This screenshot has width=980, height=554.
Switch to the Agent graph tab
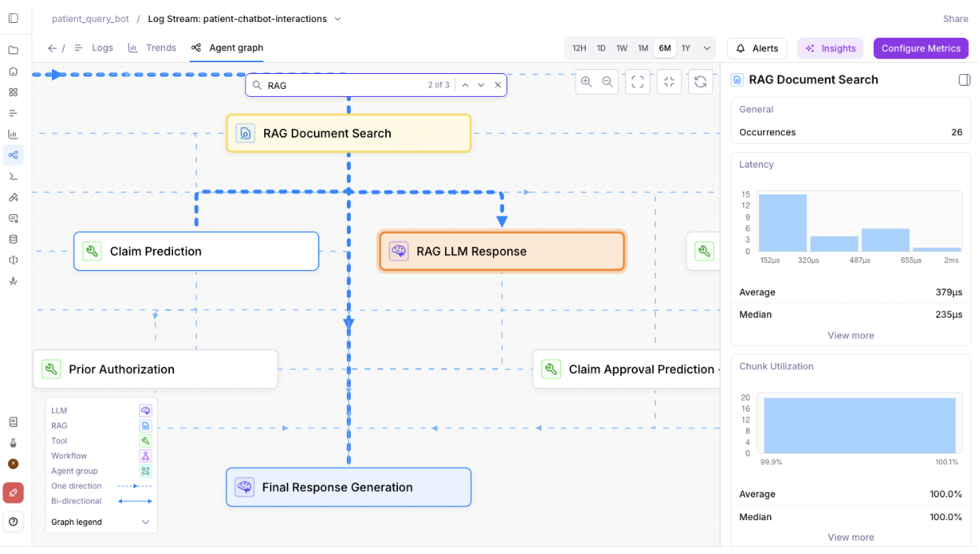click(227, 48)
